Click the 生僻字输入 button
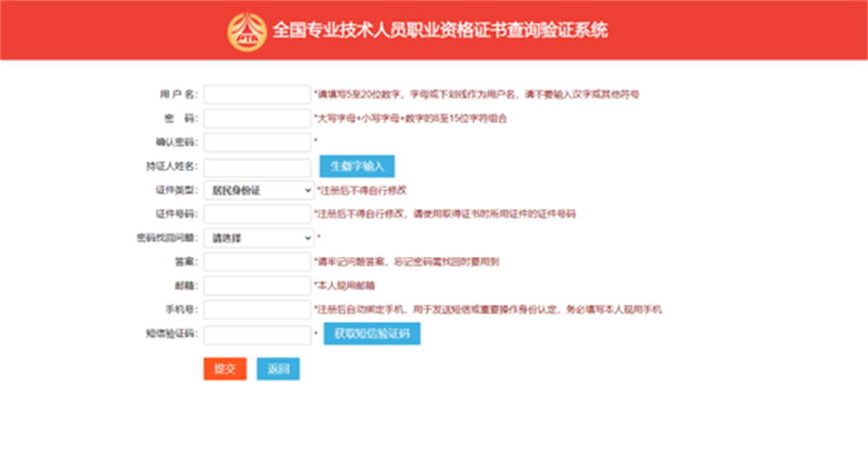Screen dimensions: 868x454 click(357, 166)
